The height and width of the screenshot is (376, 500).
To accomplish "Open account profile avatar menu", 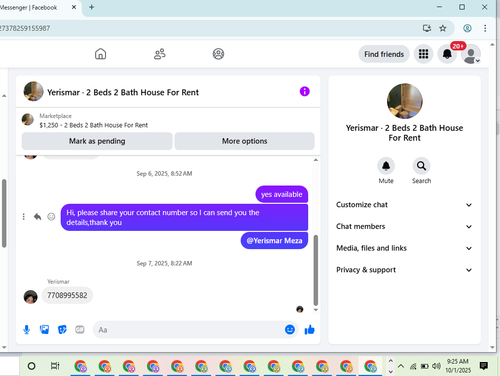I will click(x=471, y=54).
